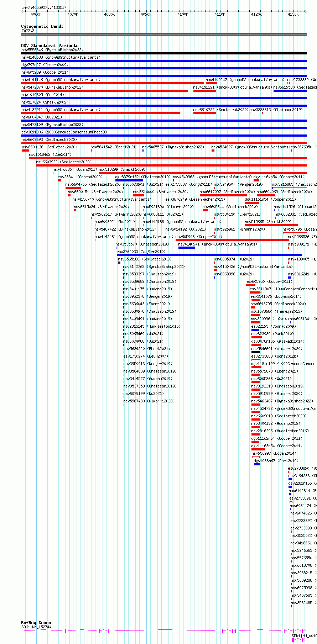Select nsv6073901 (Wu2021) label
Viewport: 317px width, 644px height.
(143, 184)
